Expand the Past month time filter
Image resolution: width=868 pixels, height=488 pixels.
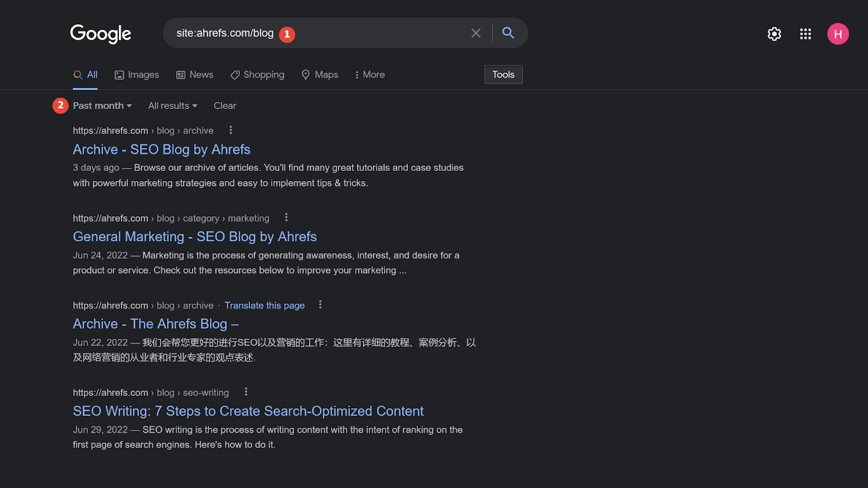[x=102, y=106]
